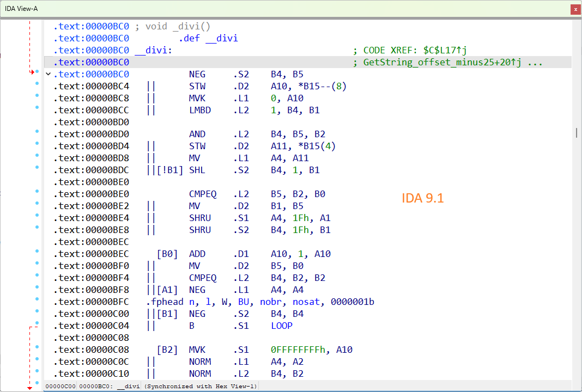Follow GetString_offset_minus25+20↑j xref
The height and width of the screenshot is (392, 582).
tap(442, 62)
